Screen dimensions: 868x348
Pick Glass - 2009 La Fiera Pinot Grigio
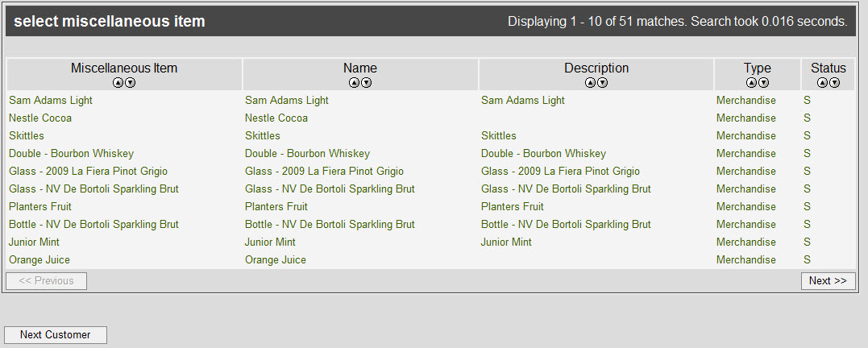tap(88, 171)
